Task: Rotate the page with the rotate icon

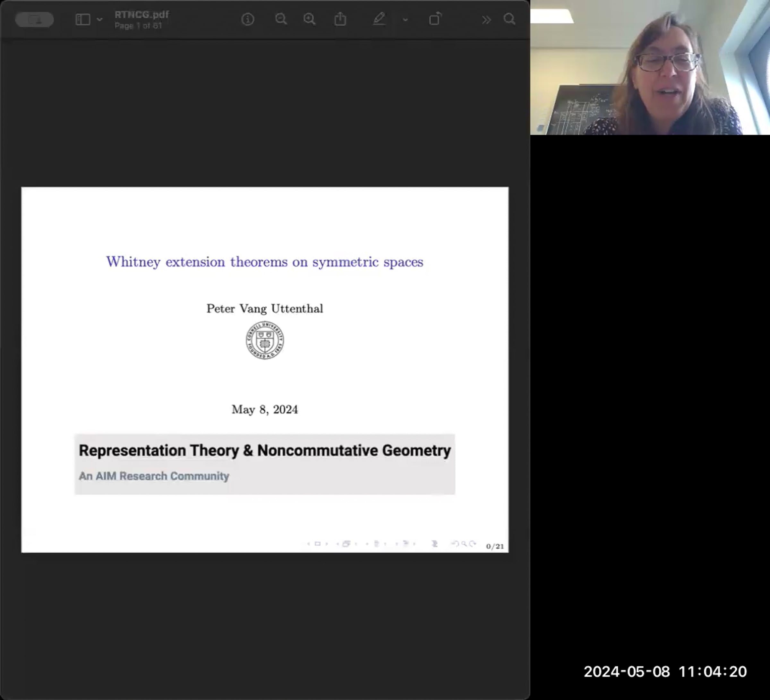Action: (x=435, y=19)
